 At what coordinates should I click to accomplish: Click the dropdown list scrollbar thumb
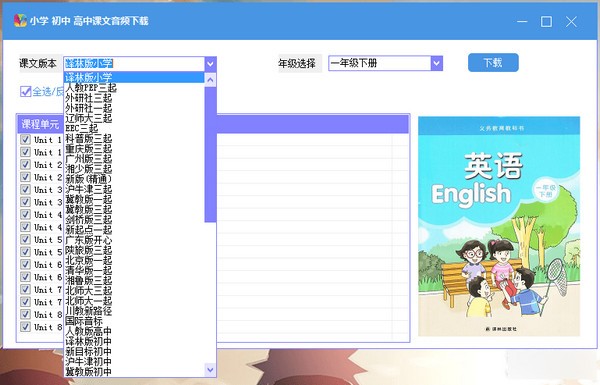[210, 154]
